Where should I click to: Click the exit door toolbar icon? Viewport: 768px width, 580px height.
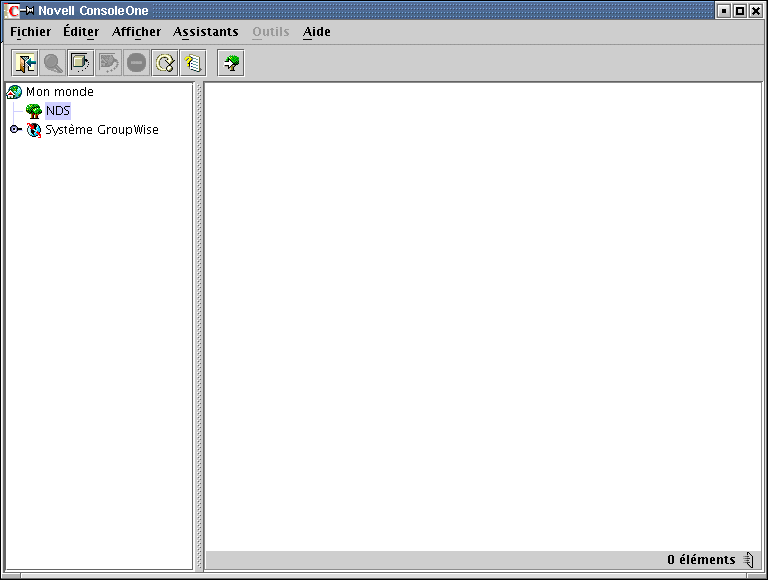click(x=25, y=63)
